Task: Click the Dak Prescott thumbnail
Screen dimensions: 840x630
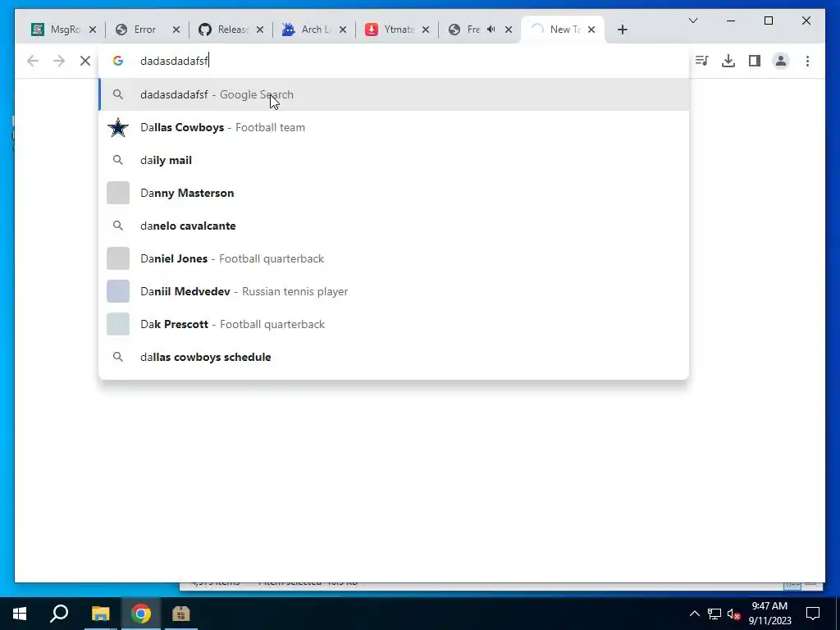Action: point(118,324)
